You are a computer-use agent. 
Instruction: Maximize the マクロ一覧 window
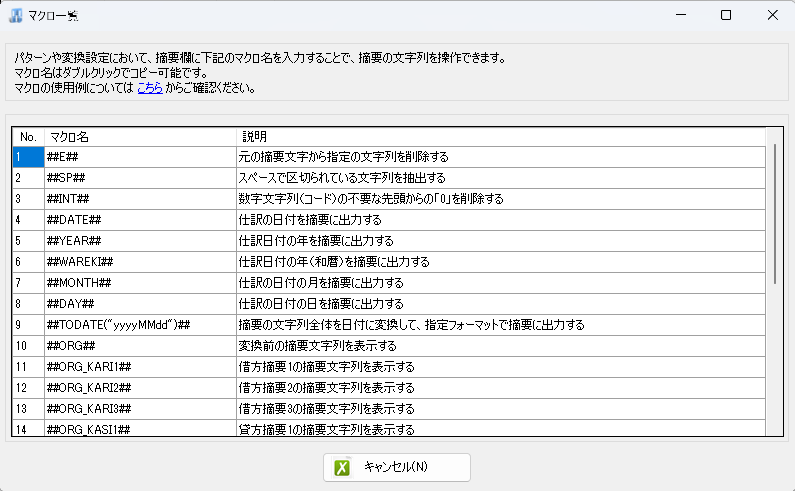(x=726, y=15)
